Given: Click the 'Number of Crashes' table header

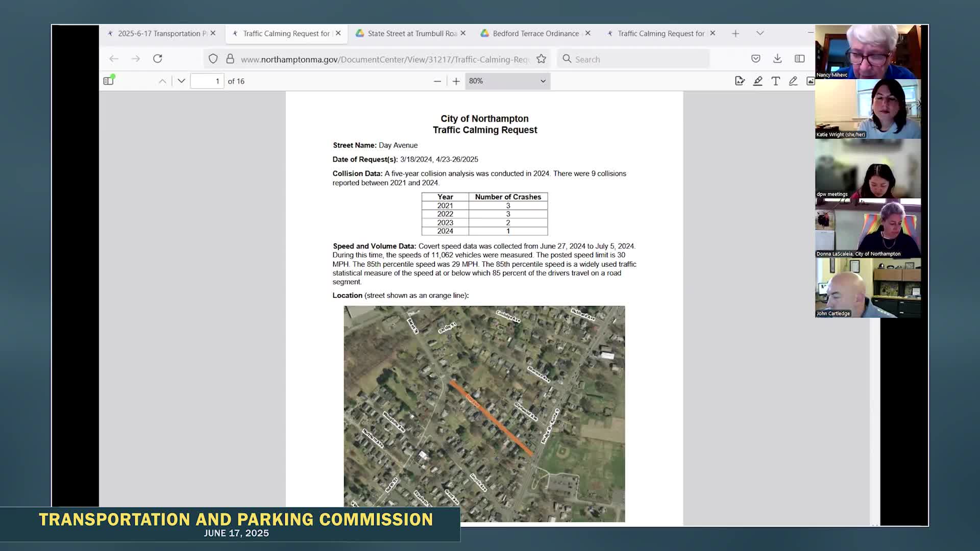Looking at the screenshot, I should [x=508, y=197].
